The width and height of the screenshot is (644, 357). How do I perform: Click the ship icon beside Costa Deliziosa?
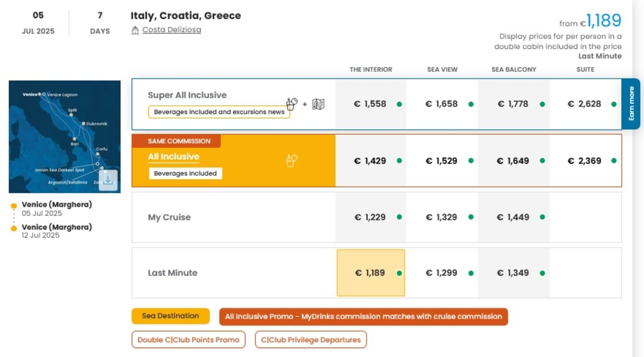point(135,30)
